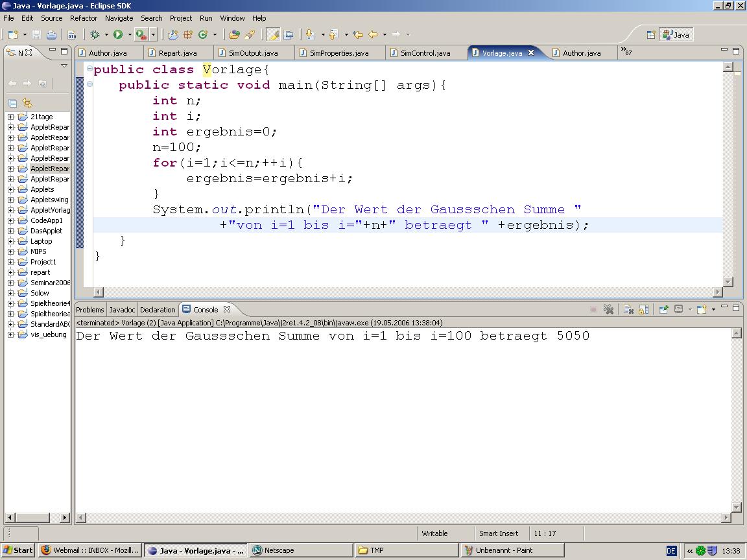Image resolution: width=747 pixels, height=560 pixels.
Task: Collapse the main method code fold
Action: point(89,84)
